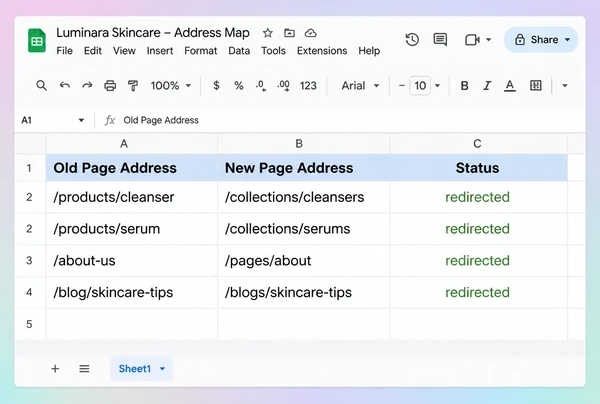The height and width of the screenshot is (404, 600).
Task: Select the /collections/serums cell
Action: tap(304, 229)
